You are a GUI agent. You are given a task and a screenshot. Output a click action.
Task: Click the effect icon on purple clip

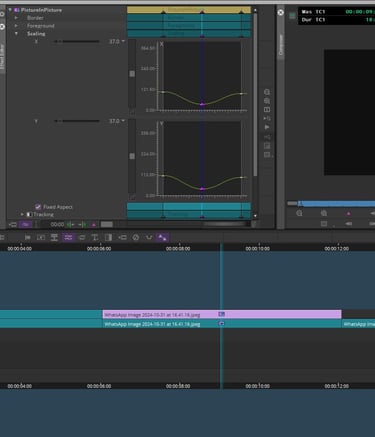[222, 314]
